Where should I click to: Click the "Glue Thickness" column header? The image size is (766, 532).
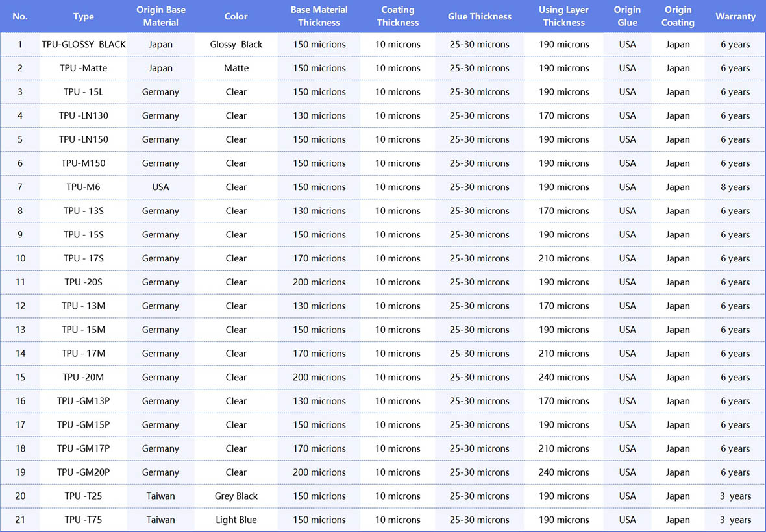pos(479,16)
